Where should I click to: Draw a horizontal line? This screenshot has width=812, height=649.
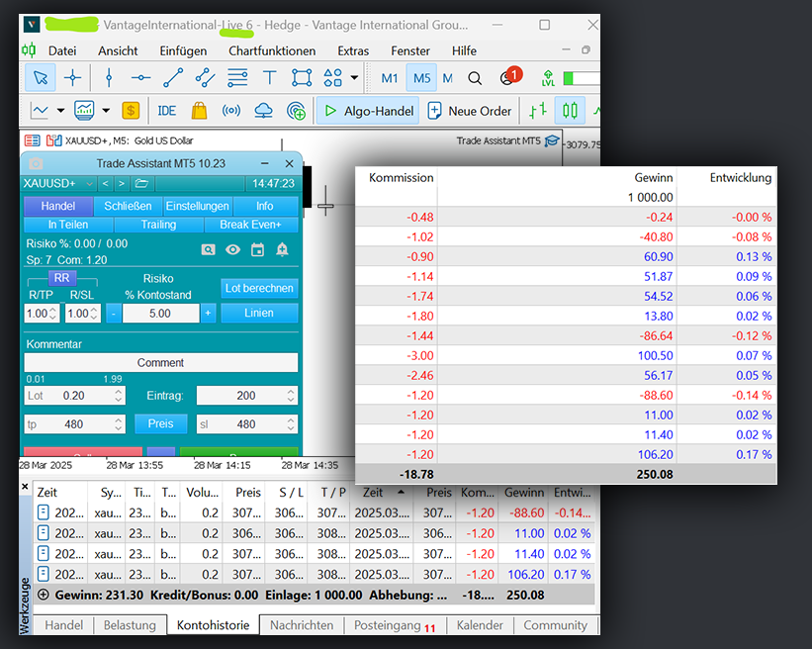click(140, 78)
